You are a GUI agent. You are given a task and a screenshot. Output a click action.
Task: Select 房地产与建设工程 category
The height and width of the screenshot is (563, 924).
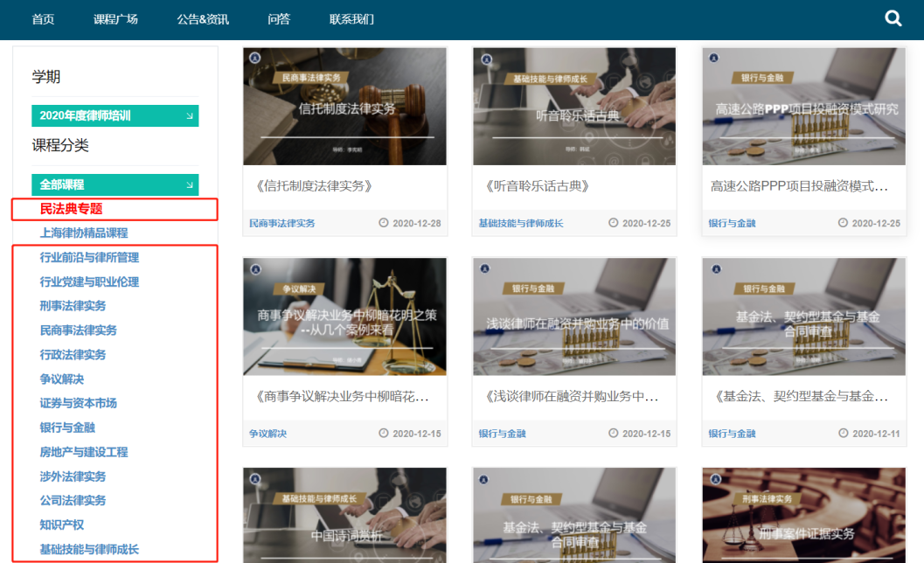pos(84,452)
